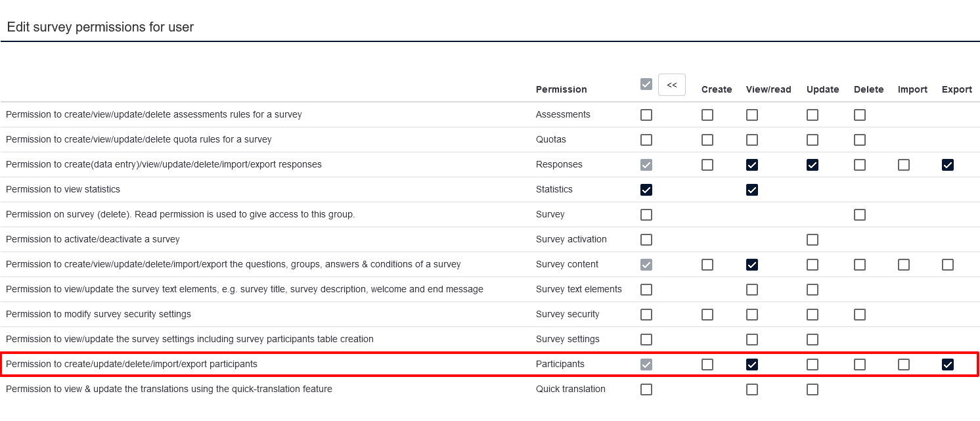
Task: Check Export permission for Survey content
Action: coord(948,265)
